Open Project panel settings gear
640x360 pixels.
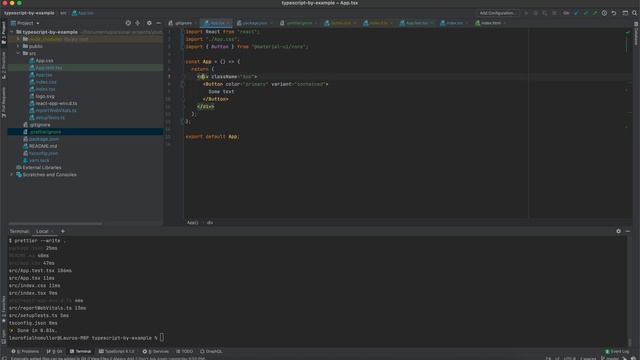[x=149, y=23]
